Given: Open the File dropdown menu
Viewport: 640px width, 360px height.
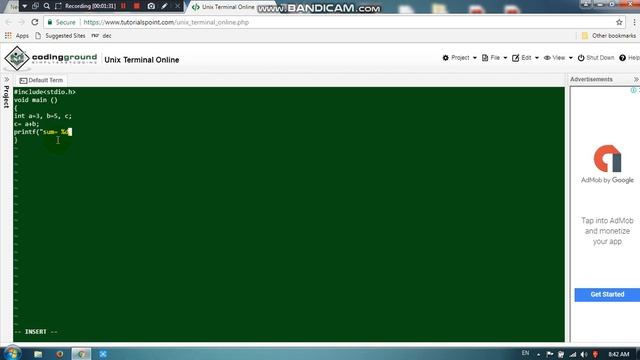Looking at the screenshot, I should 494,58.
